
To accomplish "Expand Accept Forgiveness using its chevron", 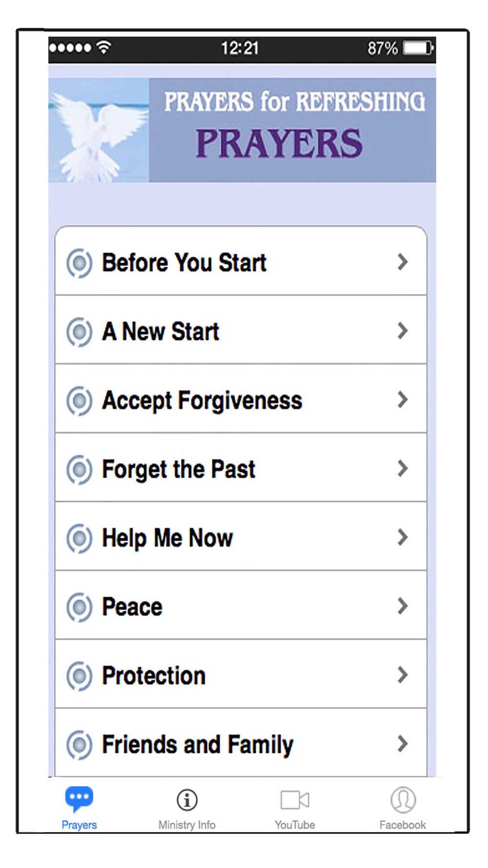I will (403, 399).
